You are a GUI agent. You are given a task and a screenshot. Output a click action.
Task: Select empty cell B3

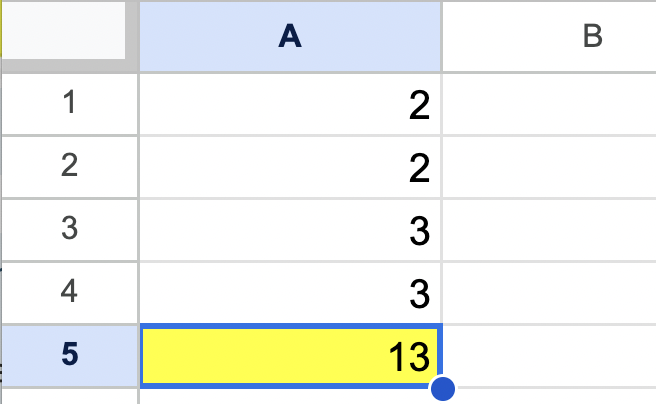coord(549,230)
